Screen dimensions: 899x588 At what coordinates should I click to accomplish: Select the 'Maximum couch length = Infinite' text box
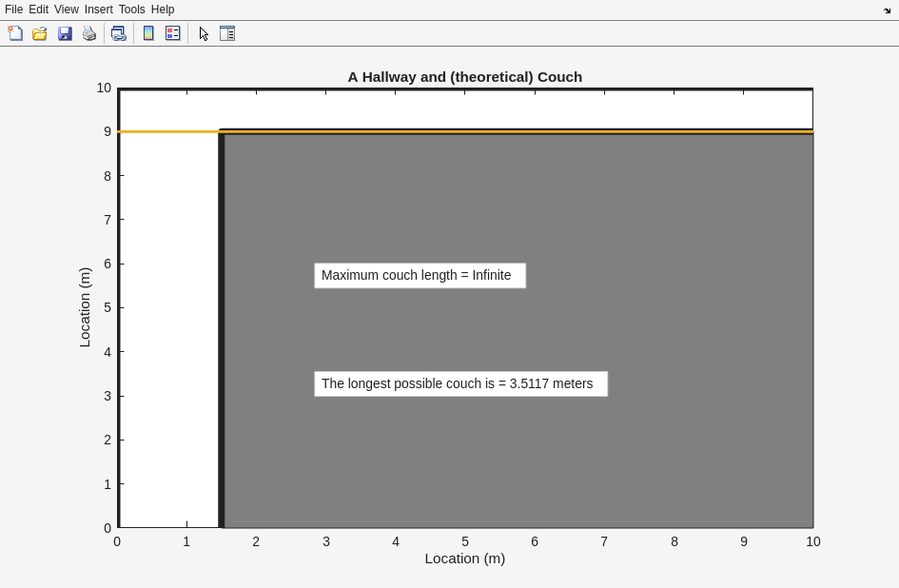(x=420, y=275)
